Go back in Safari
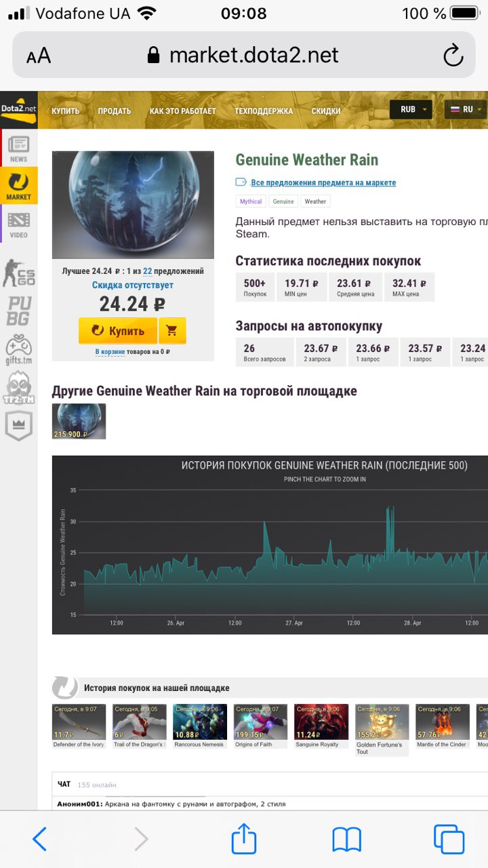Viewport: 488px width, 868px height. click(x=40, y=840)
